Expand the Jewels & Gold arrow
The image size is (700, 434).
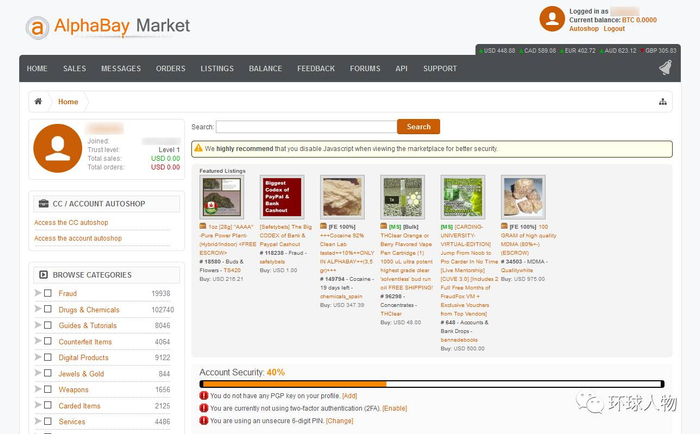coord(38,373)
